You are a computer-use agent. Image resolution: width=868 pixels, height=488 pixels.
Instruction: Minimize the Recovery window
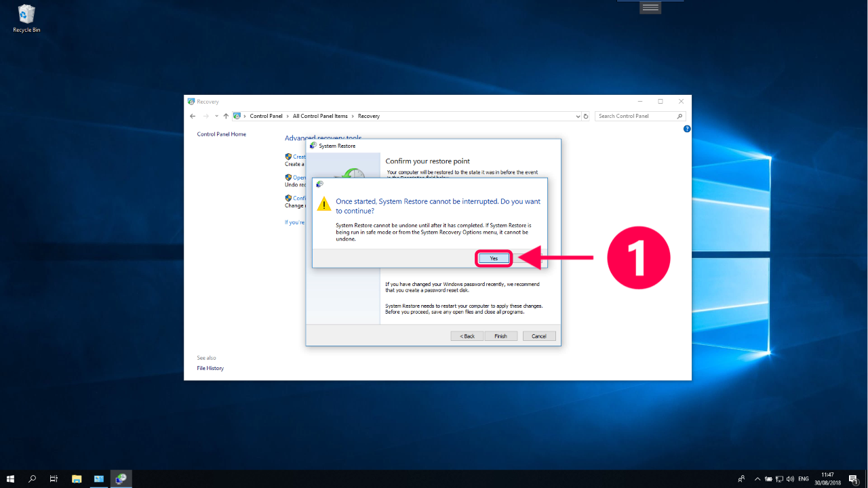pos(639,102)
